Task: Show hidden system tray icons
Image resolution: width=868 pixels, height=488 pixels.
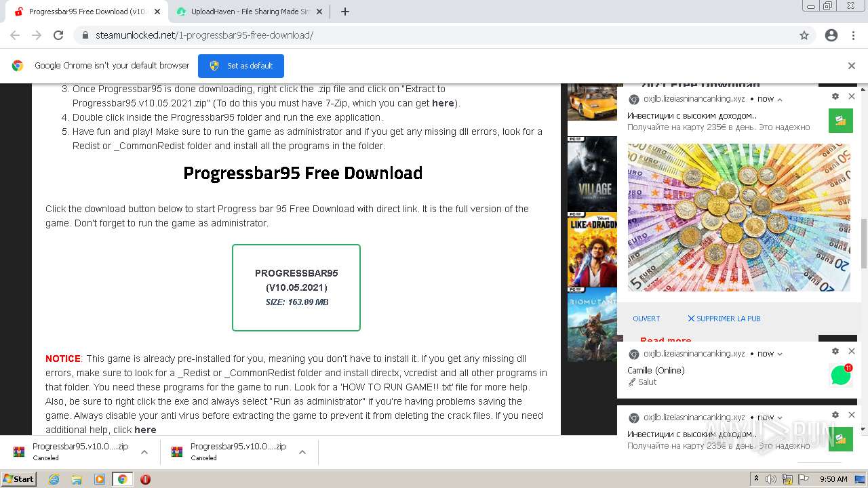Action: (756, 479)
